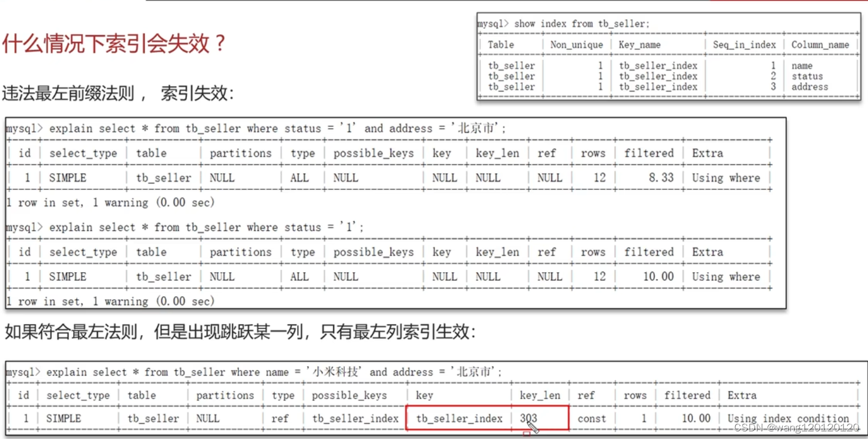The height and width of the screenshot is (439, 868).
Task: Click possible_keys value tb_seller_index beside type ref
Action: (x=355, y=418)
